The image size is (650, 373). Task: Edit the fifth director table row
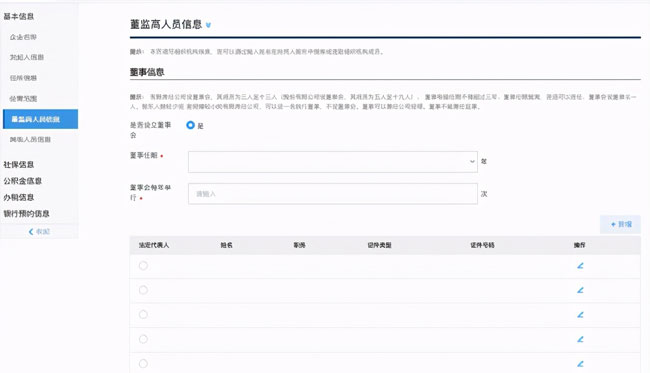click(x=580, y=364)
